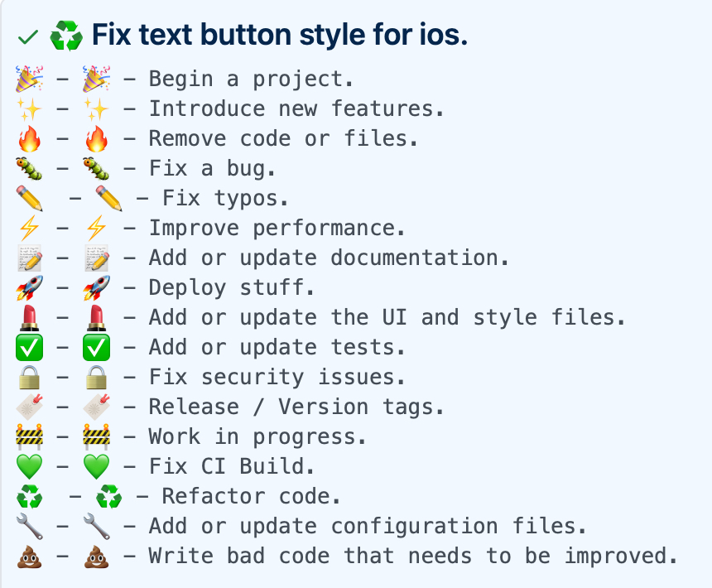Click the construction barrier emoji beside 'Work in progress'
Viewport: 712px width, 588px height.
96,436
